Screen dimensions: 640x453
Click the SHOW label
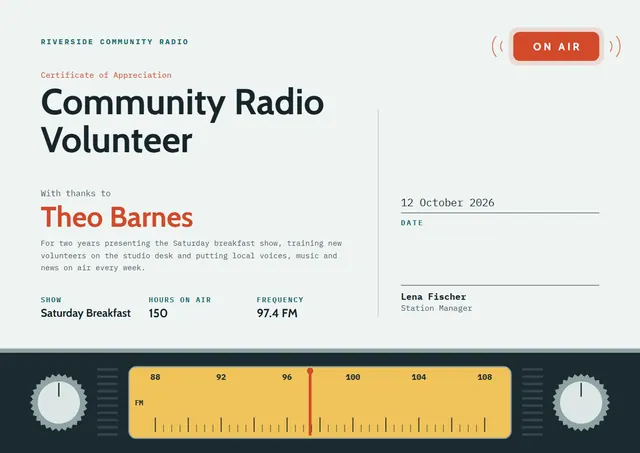[x=51, y=300]
